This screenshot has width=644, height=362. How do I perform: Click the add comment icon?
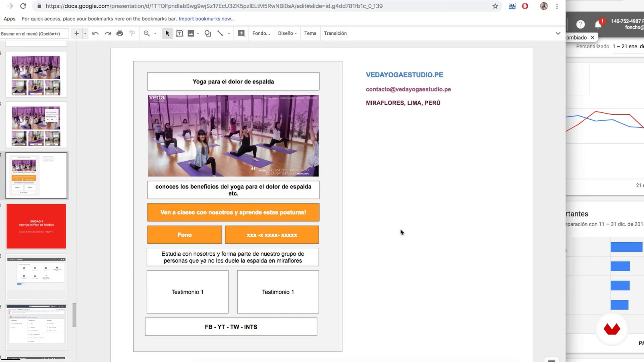click(x=241, y=33)
